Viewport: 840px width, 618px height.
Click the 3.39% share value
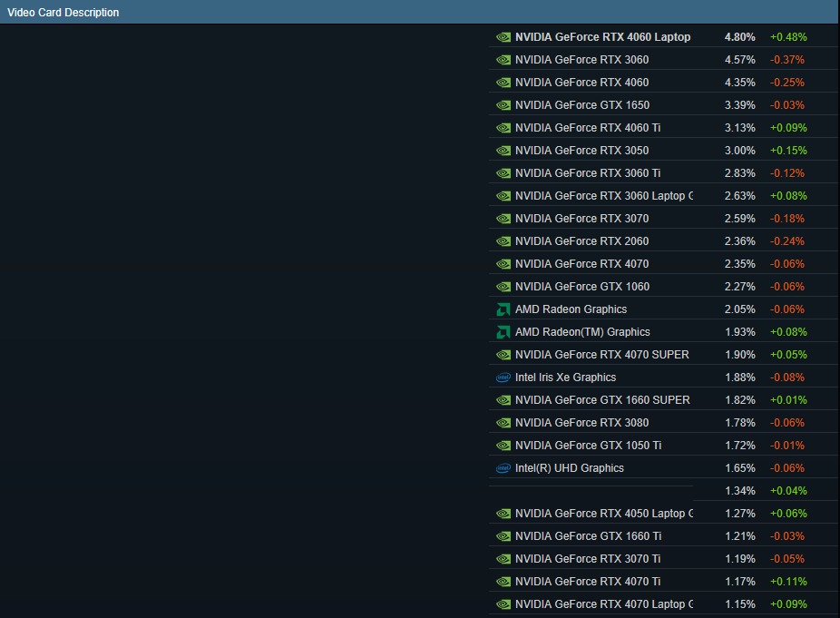(x=740, y=105)
